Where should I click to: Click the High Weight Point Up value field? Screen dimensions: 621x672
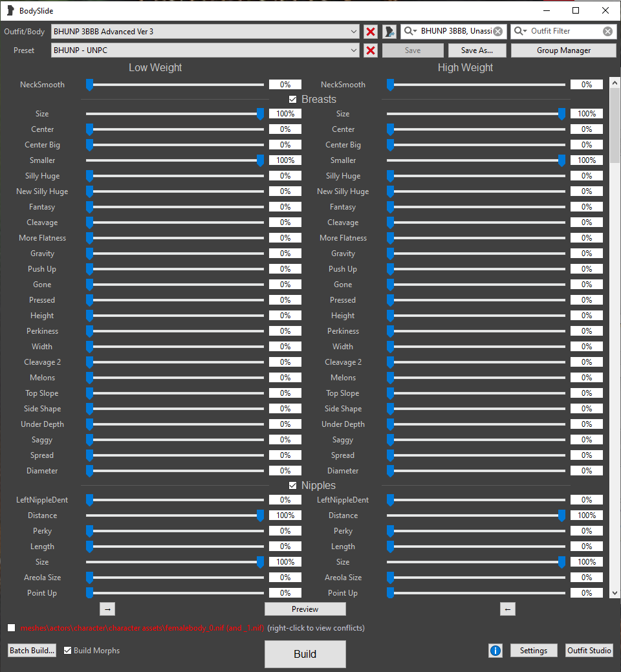pyautogui.click(x=587, y=593)
